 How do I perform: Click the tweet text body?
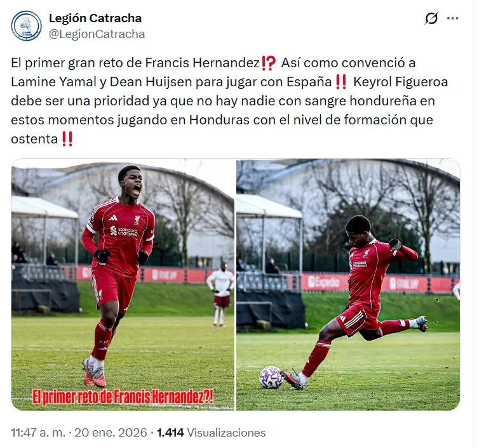[229, 101]
